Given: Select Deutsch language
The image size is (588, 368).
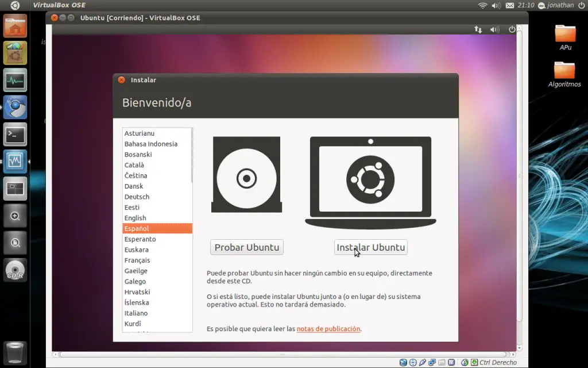Looking at the screenshot, I should [157, 197].
